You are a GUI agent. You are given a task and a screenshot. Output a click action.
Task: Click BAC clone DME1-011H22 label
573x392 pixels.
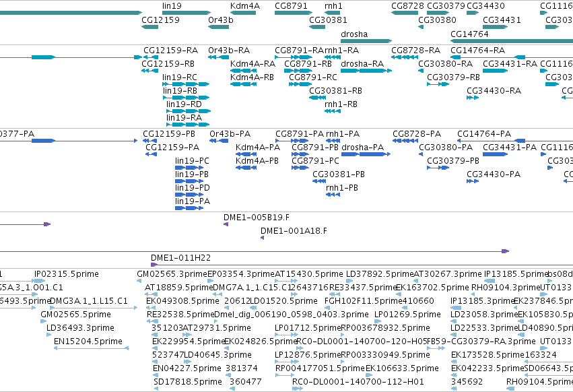pyautogui.click(x=180, y=258)
